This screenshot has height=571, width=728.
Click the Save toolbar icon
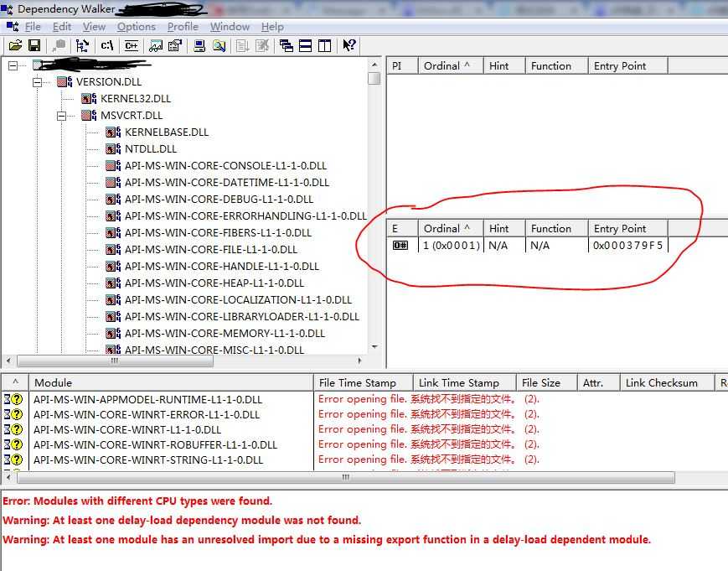[x=34, y=45]
